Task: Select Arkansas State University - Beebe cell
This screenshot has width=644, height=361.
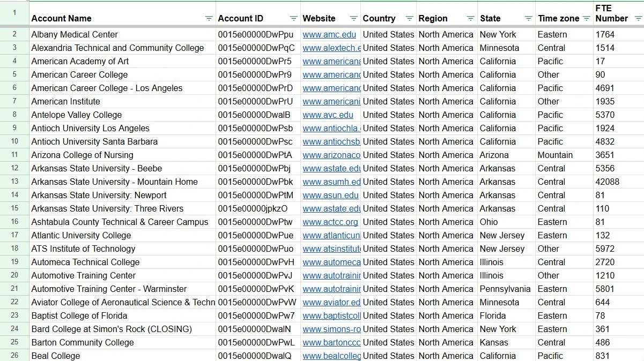Action: coord(122,168)
